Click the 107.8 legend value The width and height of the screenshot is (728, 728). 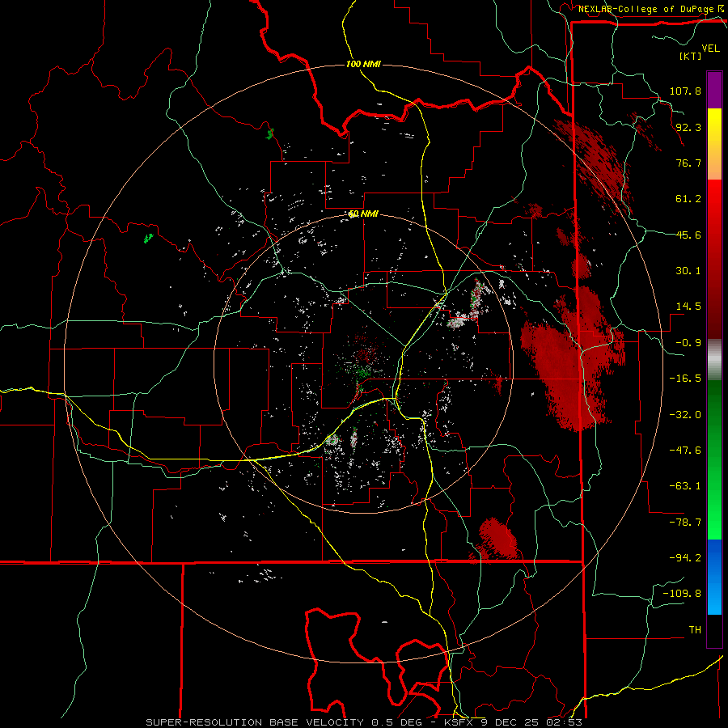tap(685, 91)
